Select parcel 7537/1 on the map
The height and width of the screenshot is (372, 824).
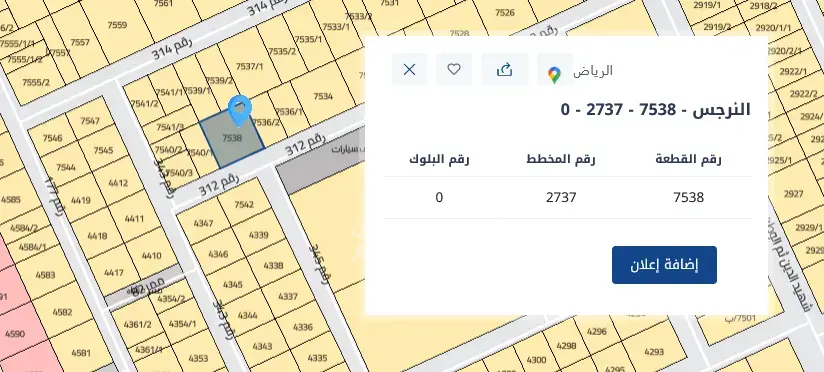[249, 66]
